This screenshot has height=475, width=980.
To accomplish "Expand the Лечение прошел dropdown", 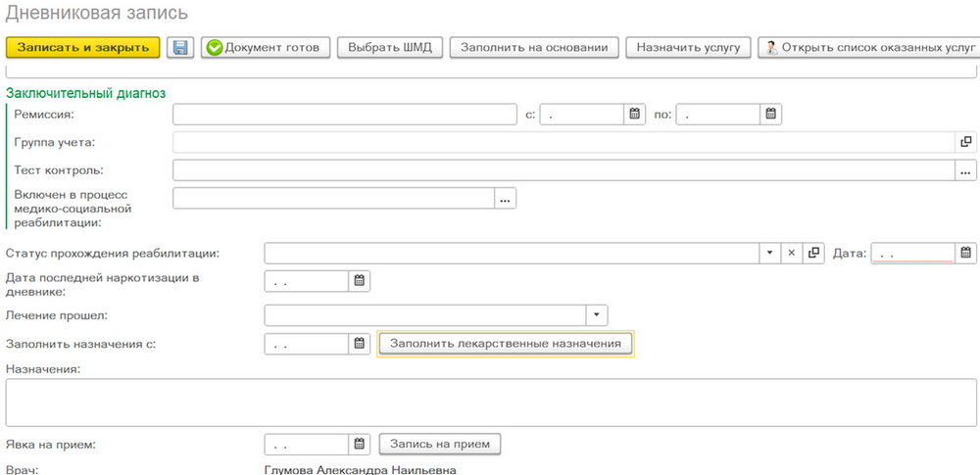I will (x=597, y=315).
